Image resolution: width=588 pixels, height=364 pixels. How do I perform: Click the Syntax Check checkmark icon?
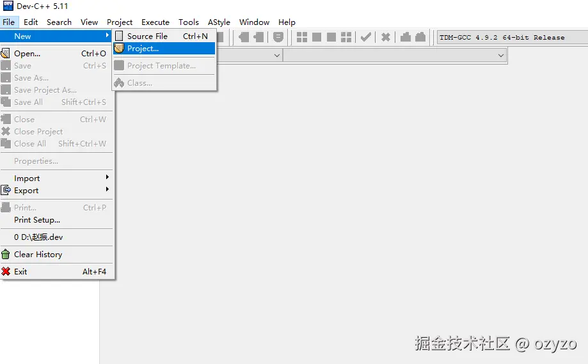point(365,37)
